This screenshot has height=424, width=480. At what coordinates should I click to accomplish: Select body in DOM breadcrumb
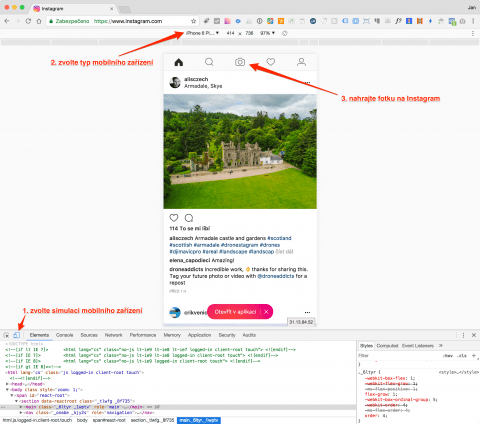(82, 420)
